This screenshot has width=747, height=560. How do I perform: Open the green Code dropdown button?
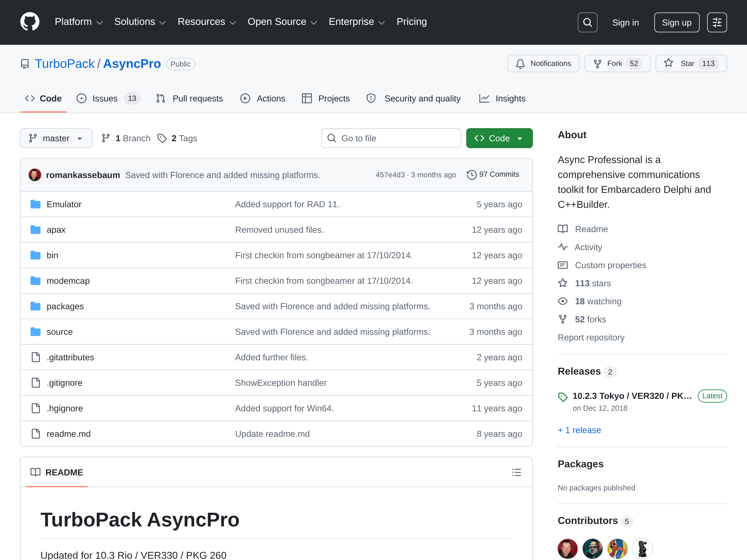tap(499, 138)
